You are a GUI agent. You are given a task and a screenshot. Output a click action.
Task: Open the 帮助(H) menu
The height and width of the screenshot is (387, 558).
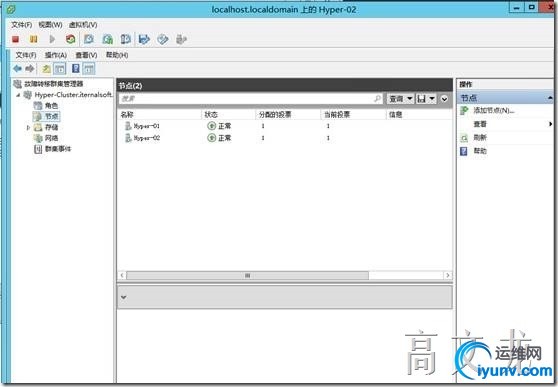point(117,55)
